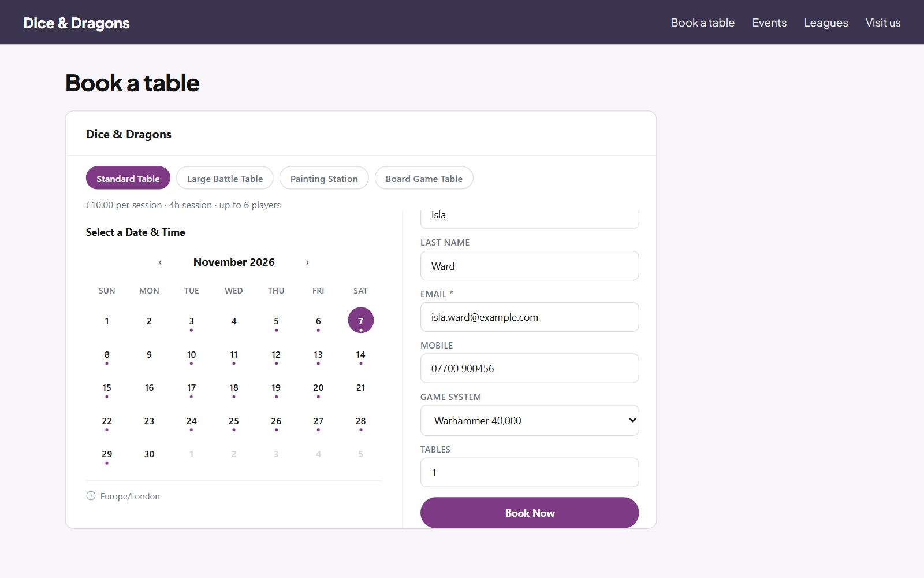
Task: Select November 12 date
Action: 276,355
